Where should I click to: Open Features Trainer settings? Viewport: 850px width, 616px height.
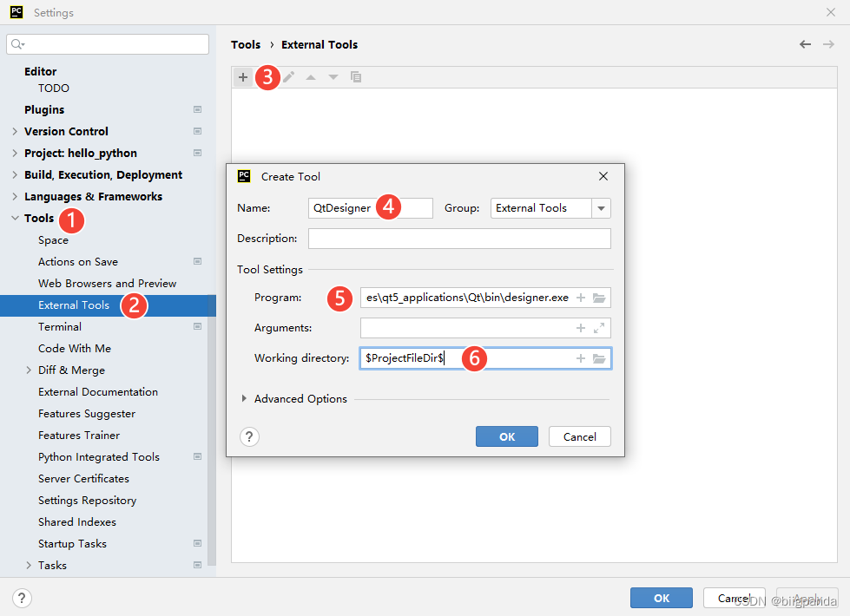tap(79, 435)
